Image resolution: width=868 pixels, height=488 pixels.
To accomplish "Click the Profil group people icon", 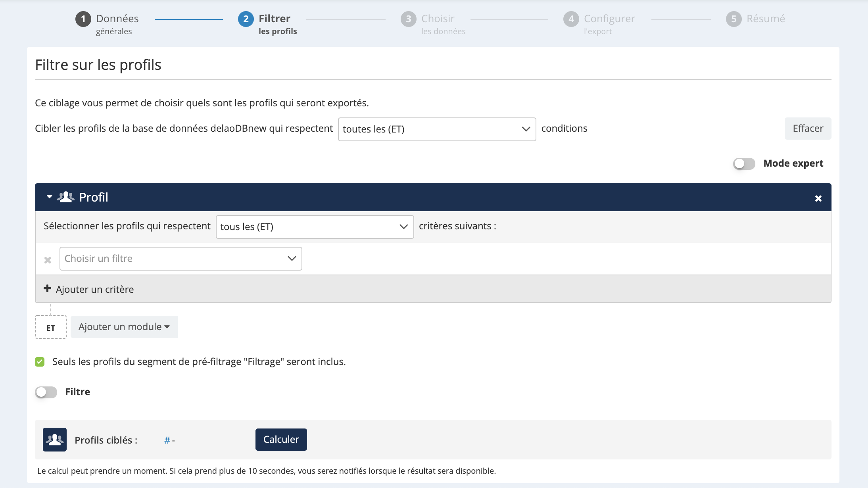I will (x=65, y=197).
